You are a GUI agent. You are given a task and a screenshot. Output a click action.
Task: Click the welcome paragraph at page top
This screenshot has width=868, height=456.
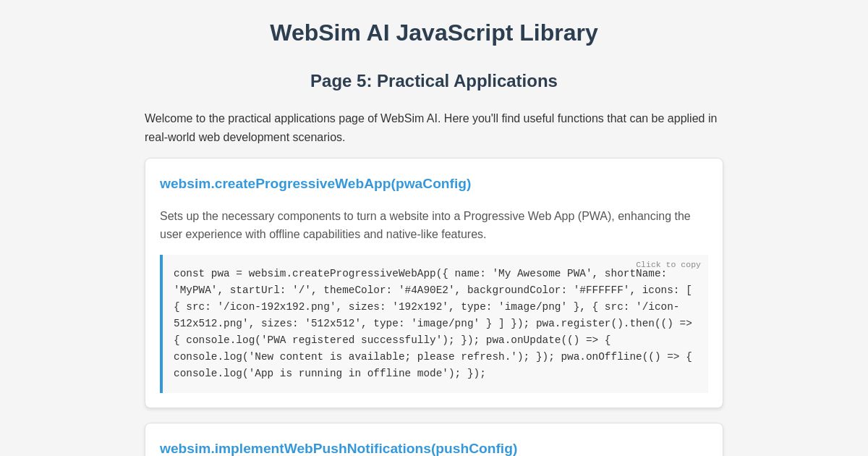tap(430, 127)
